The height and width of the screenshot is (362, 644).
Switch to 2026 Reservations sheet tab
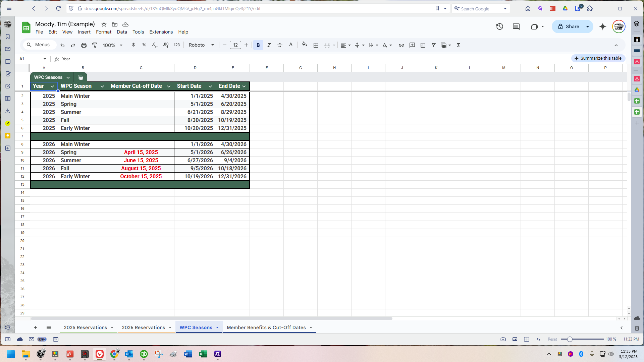click(143, 327)
